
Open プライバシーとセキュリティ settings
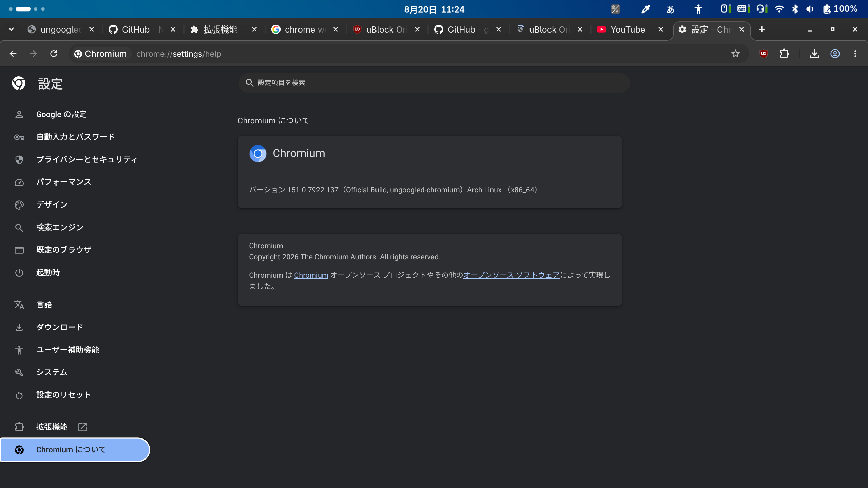click(x=75, y=159)
